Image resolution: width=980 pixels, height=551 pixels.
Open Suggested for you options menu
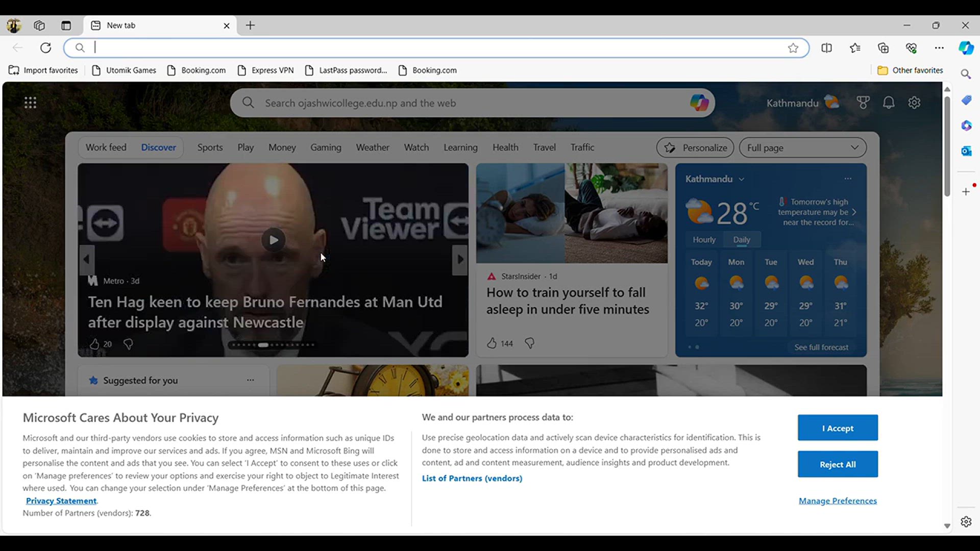point(250,380)
